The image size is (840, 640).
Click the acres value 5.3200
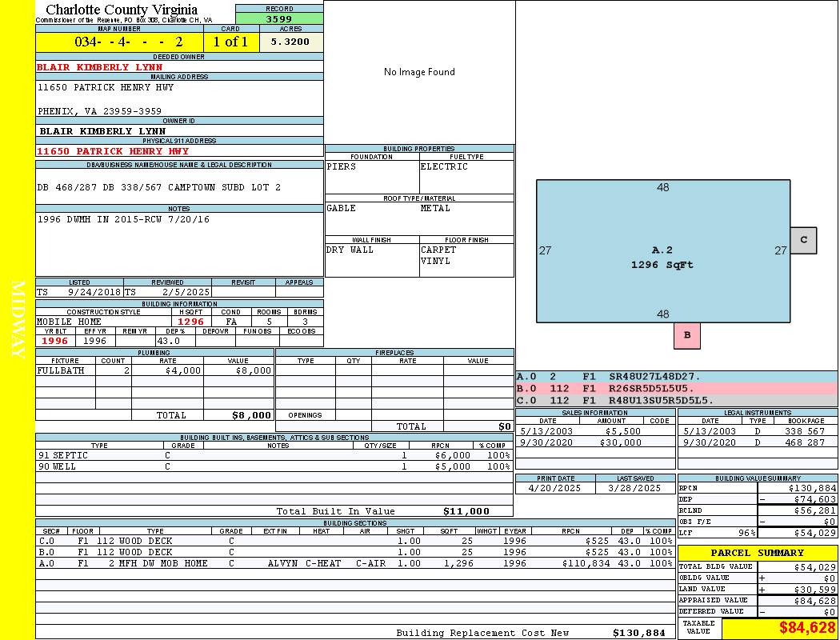click(x=290, y=42)
